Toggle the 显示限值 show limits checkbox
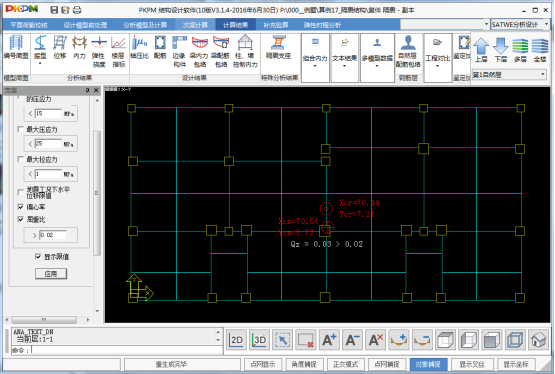555x374 pixels. 38,257
